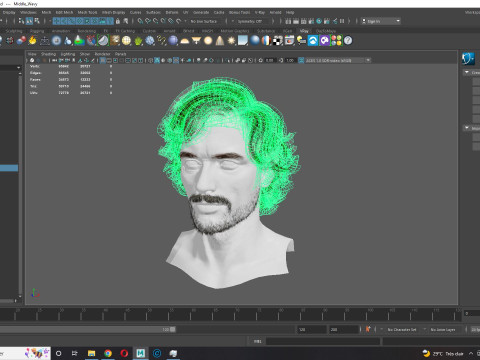The image size is (480, 360).
Task: Click the time slider ruler
Action: 230,314
